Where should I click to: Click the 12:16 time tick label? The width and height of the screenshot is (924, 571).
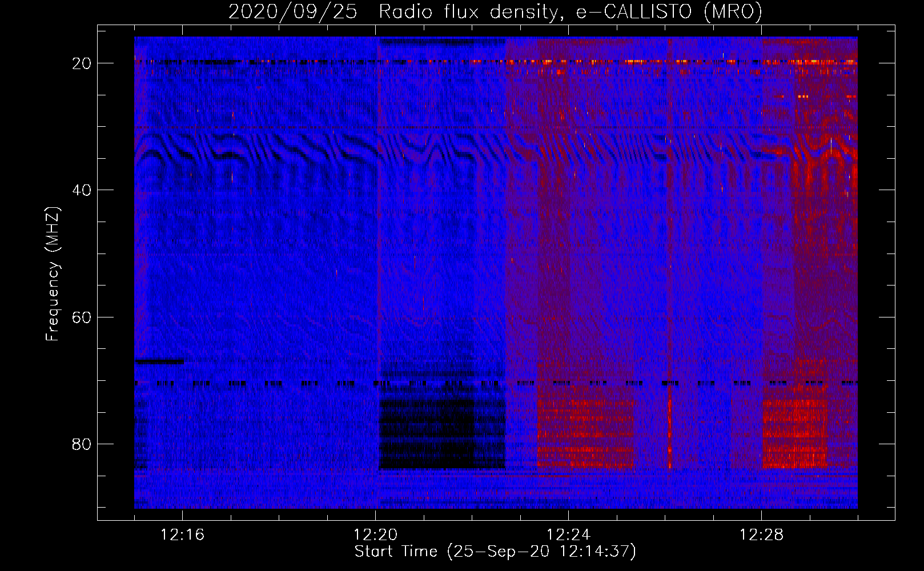point(183,535)
